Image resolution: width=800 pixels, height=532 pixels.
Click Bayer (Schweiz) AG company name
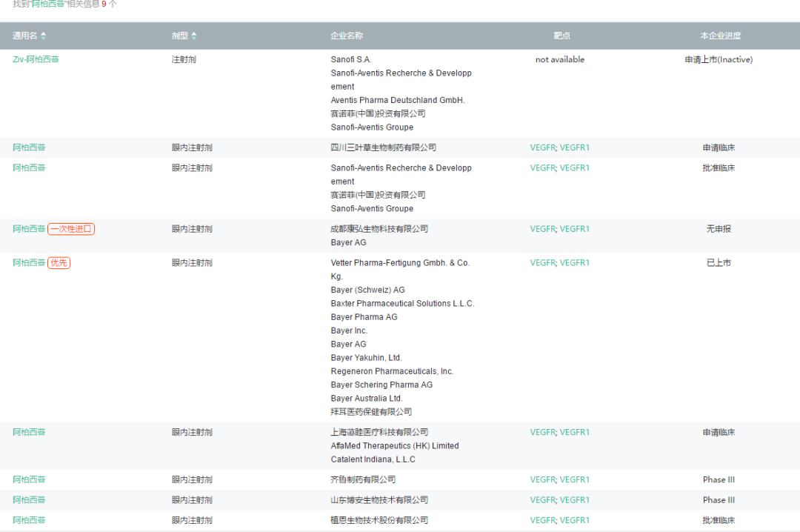click(368, 290)
